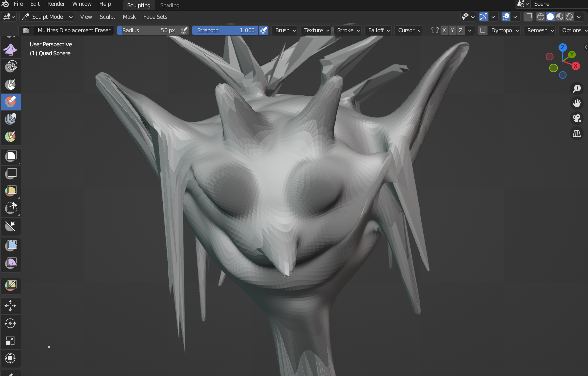Enable the Dyntopo checkbox
This screenshot has height=376, width=588.
point(483,30)
